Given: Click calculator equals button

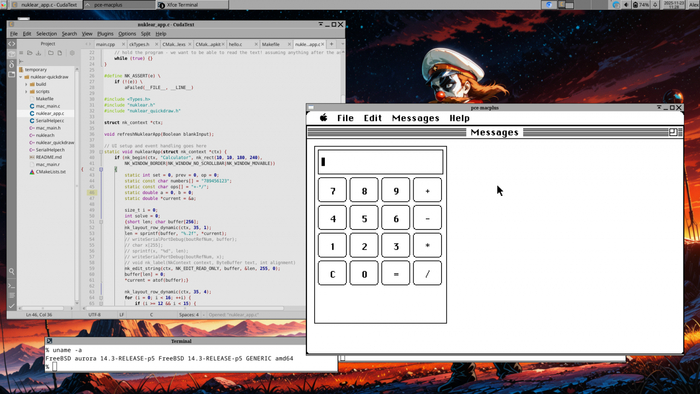Looking at the screenshot, I should click(396, 274).
